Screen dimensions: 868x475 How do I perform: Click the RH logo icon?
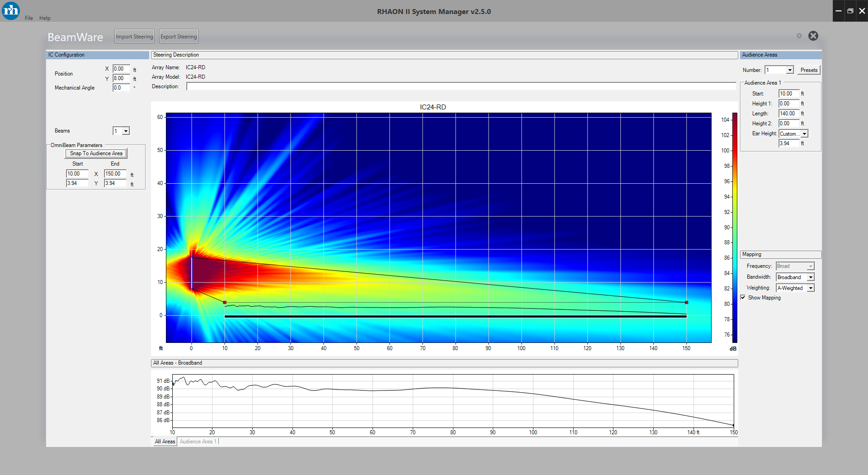(11, 10)
